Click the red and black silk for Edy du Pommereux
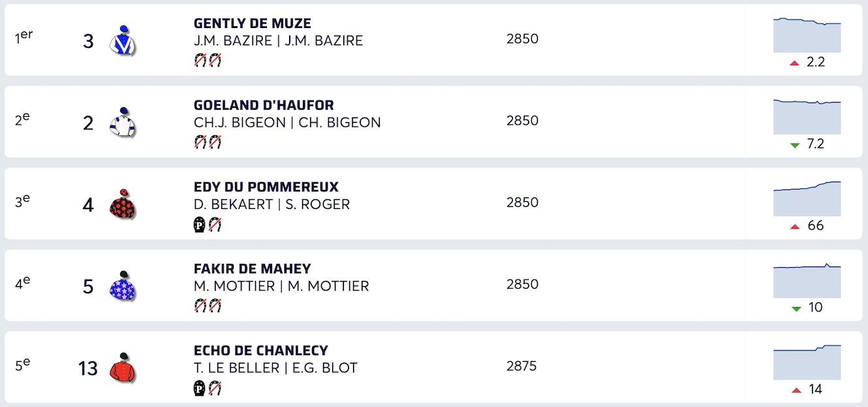This screenshot has height=407, width=868. click(122, 204)
